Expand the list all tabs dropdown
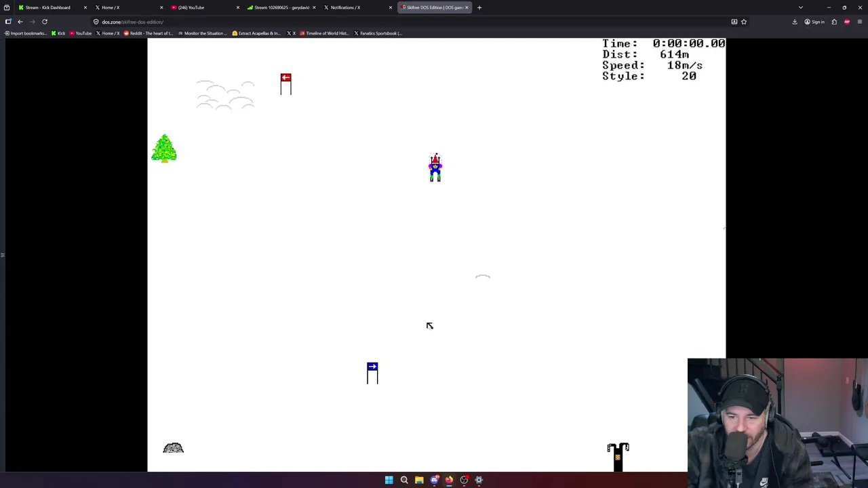The width and height of the screenshot is (868, 488). [x=801, y=7]
